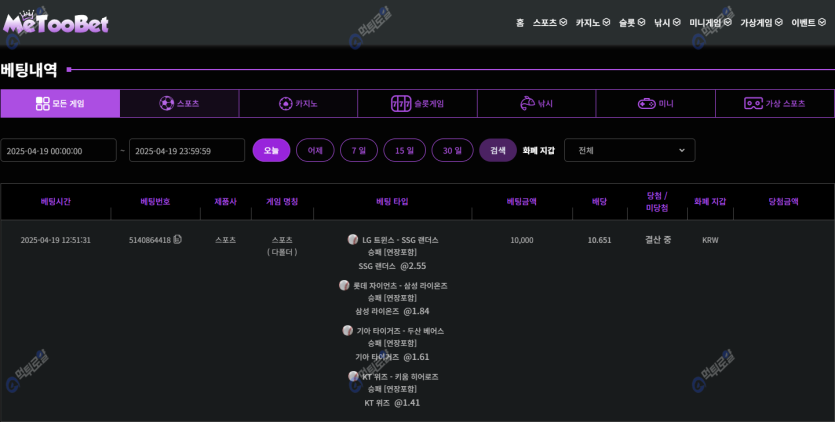The width and height of the screenshot is (835, 422).
Task: Expand the 스포츠 top navigation menu
Action: [549, 22]
